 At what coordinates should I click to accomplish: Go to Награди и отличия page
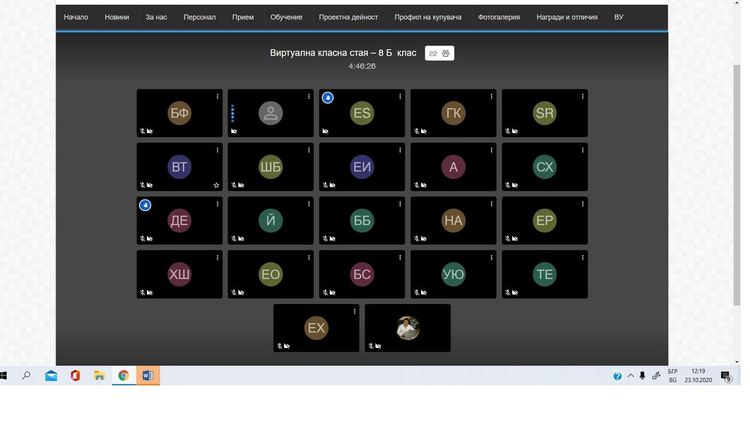click(567, 17)
